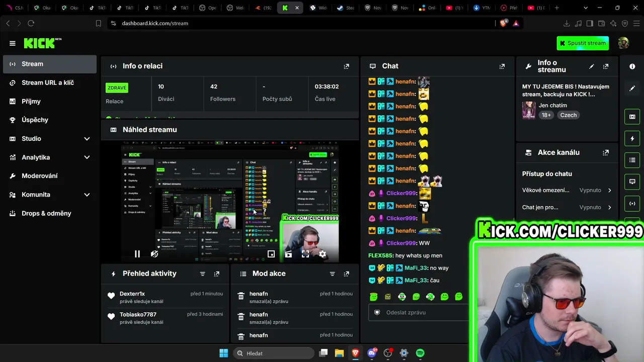The height and width of the screenshot is (362, 644).
Task: Pop out the Akce kanálu panel
Action: coord(606,152)
